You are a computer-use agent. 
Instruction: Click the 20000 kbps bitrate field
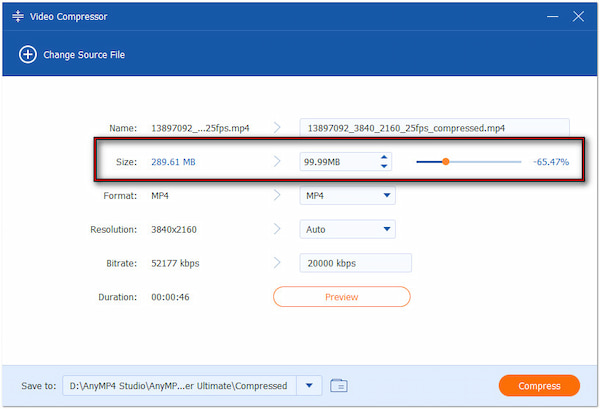tap(355, 263)
